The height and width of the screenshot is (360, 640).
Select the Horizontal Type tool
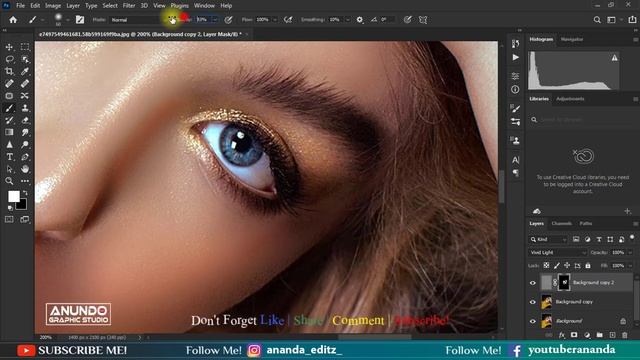[x=9, y=157]
